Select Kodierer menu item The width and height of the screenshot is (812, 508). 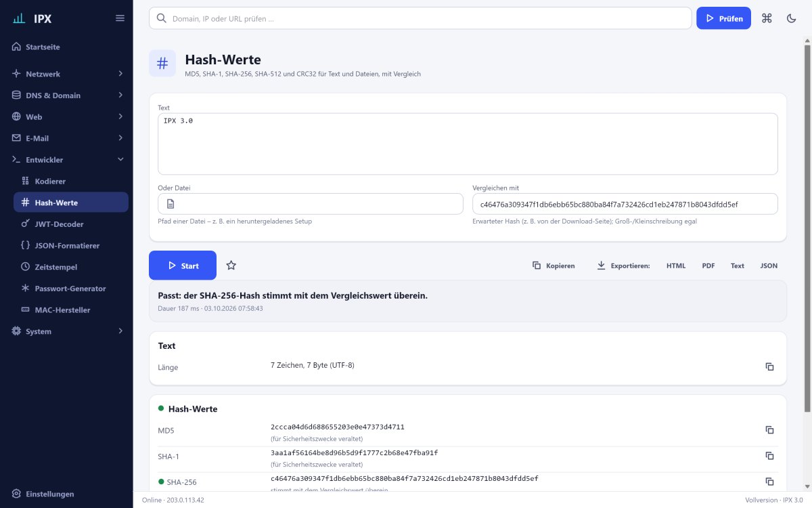click(71, 181)
